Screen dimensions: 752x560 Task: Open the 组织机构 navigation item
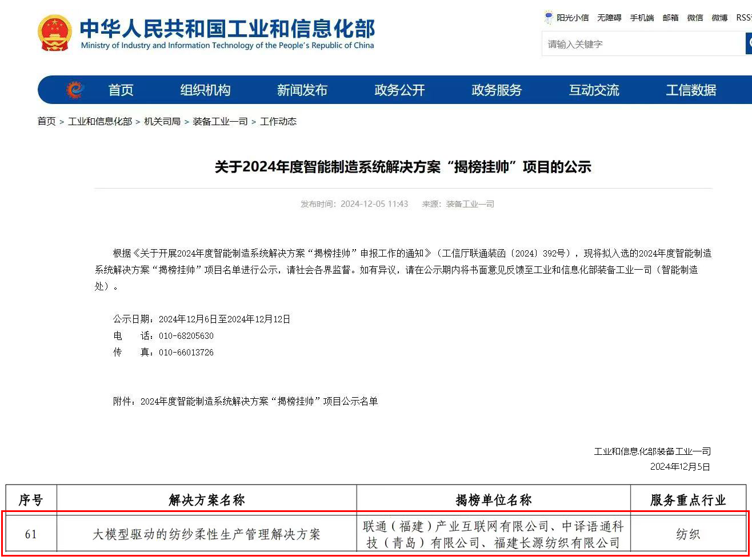(206, 90)
